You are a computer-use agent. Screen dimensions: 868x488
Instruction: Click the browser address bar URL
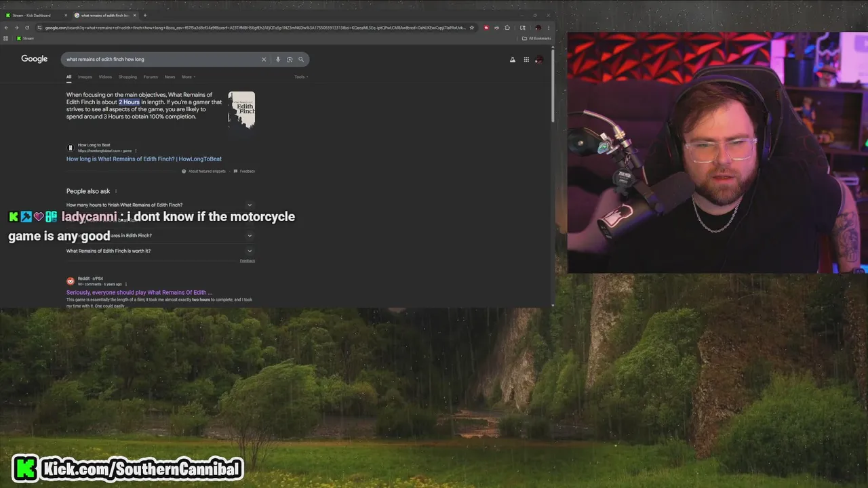click(x=256, y=28)
